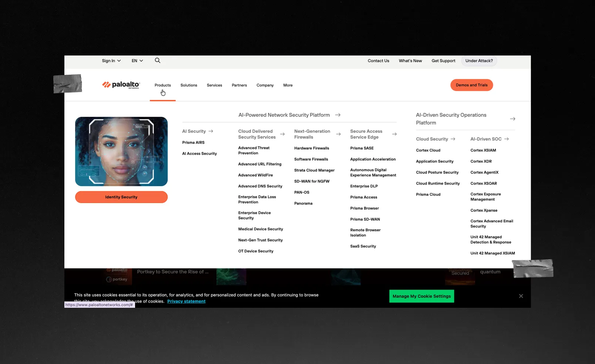Open Advanced DNS Security
595x364 pixels.
click(260, 186)
